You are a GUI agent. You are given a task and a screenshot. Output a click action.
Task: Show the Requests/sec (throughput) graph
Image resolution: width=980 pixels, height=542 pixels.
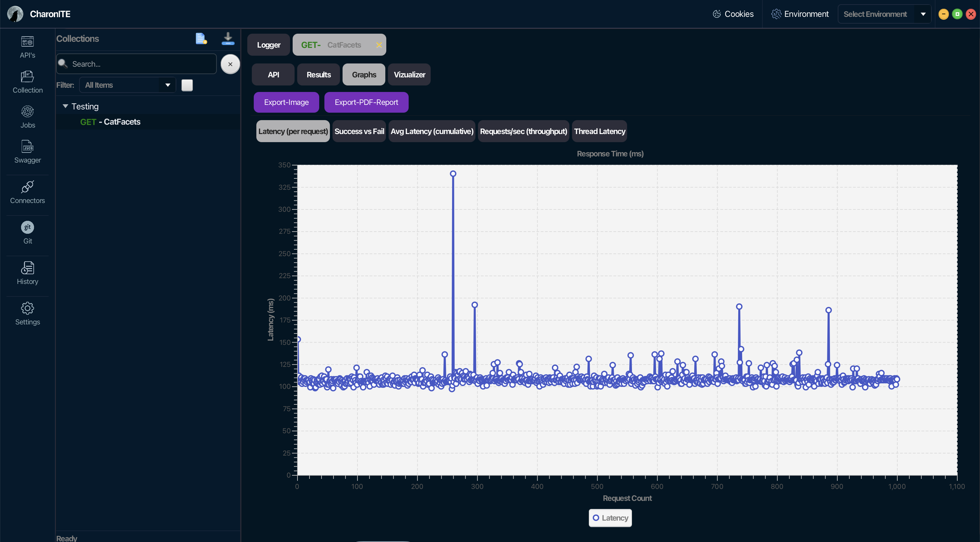[x=523, y=131]
